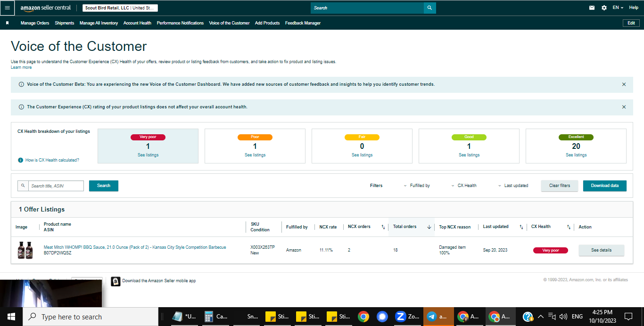Click the magnifier button beside the top search bar
644x326 pixels.
[x=429, y=8]
